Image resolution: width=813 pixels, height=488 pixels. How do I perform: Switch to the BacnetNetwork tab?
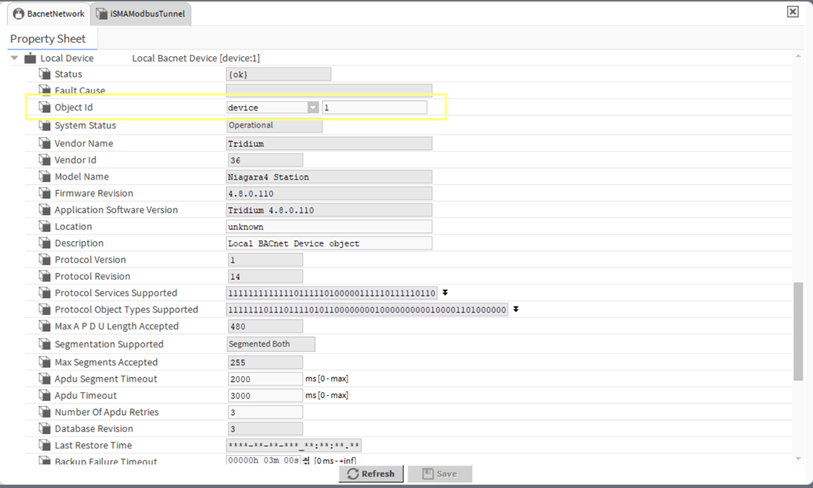point(48,14)
